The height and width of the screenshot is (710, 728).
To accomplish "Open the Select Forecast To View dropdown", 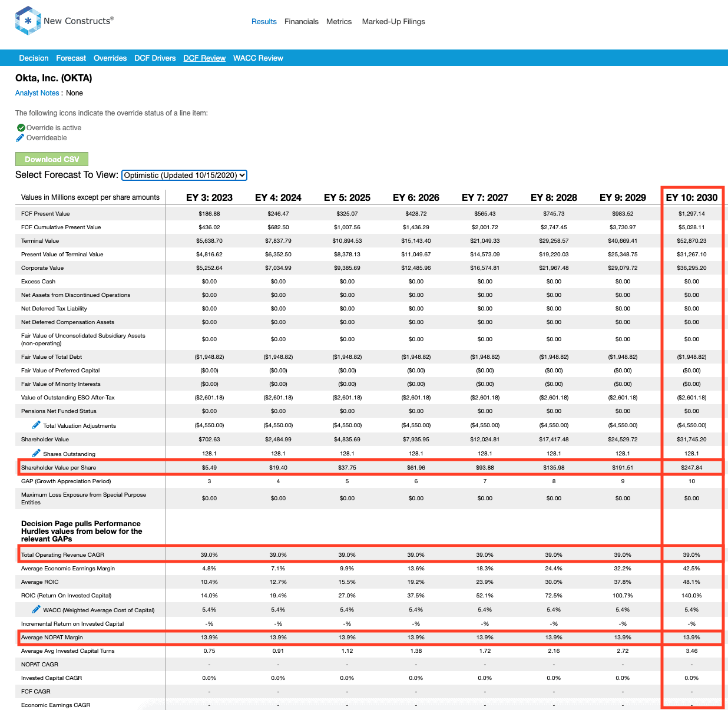I will click(x=184, y=175).
